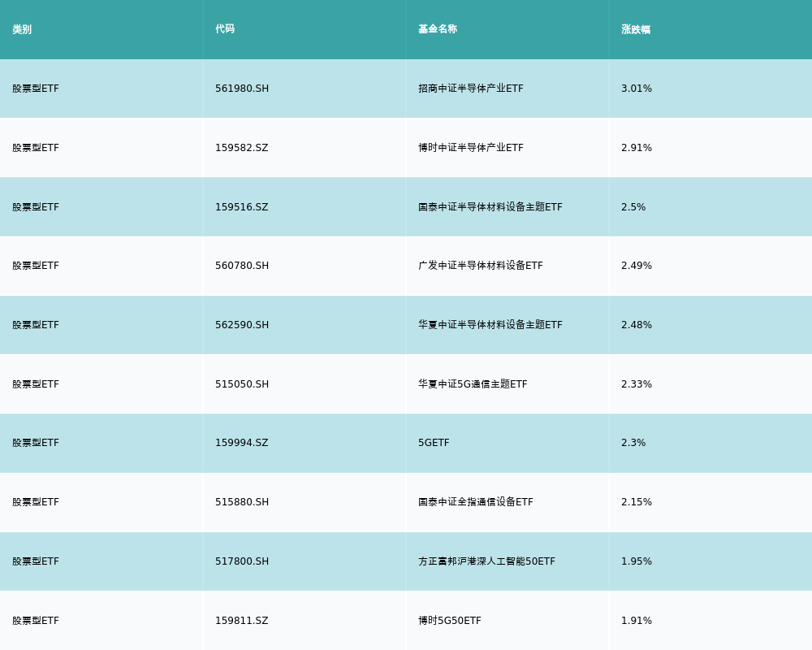Open 方正富邦沪港深人工智能50ETF entry

tap(487, 561)
